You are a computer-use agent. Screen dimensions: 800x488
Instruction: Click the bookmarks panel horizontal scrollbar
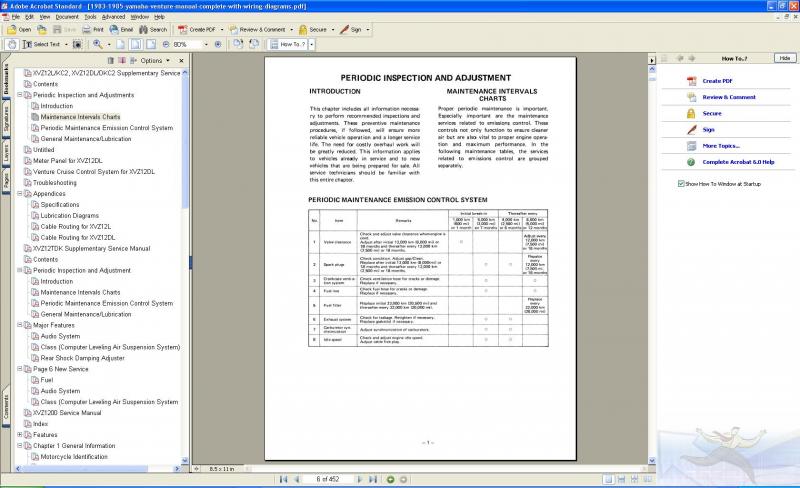100,468
